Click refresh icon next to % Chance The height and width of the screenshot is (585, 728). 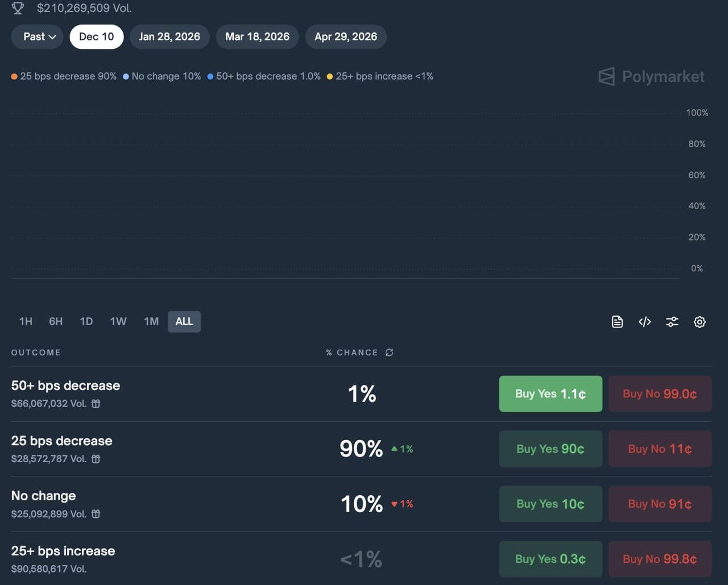pos(389,352)
